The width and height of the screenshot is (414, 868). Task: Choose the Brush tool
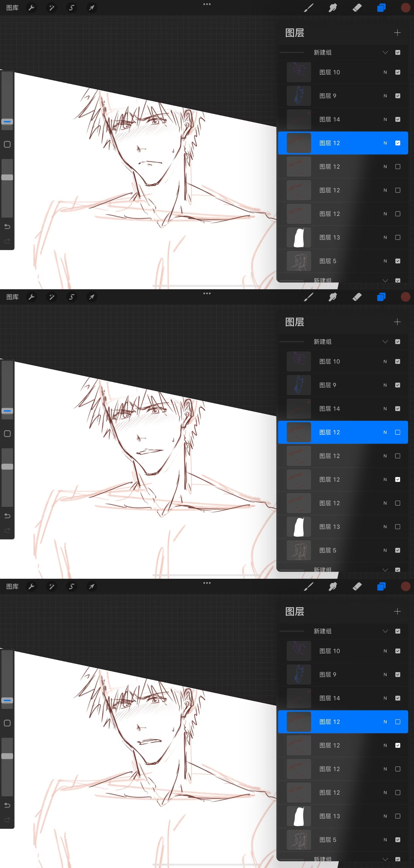point(308,7)
